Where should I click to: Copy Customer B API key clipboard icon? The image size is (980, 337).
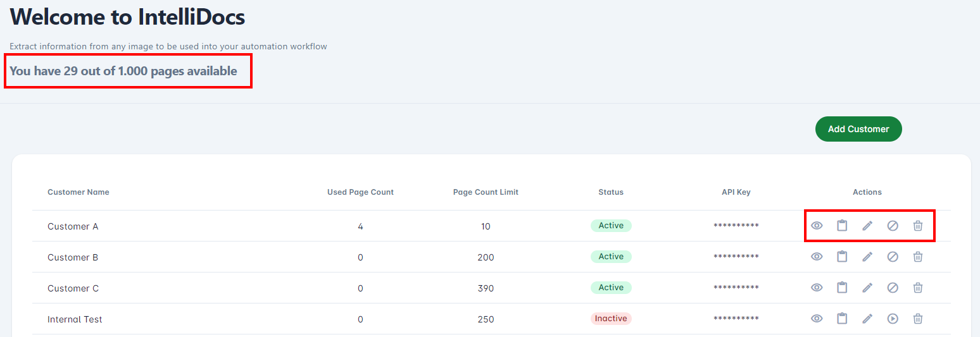pos(842,257)
